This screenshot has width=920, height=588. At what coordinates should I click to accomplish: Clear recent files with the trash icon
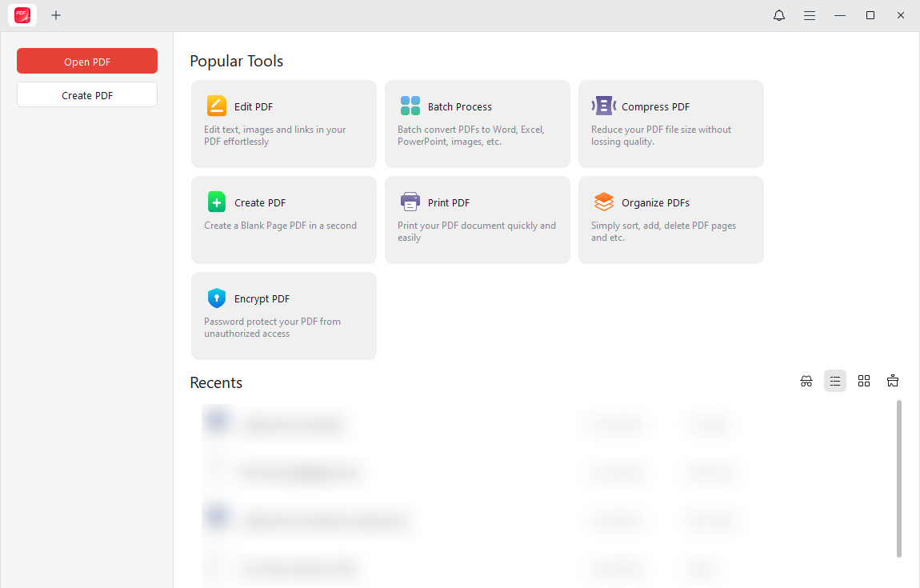coord(893,381)
